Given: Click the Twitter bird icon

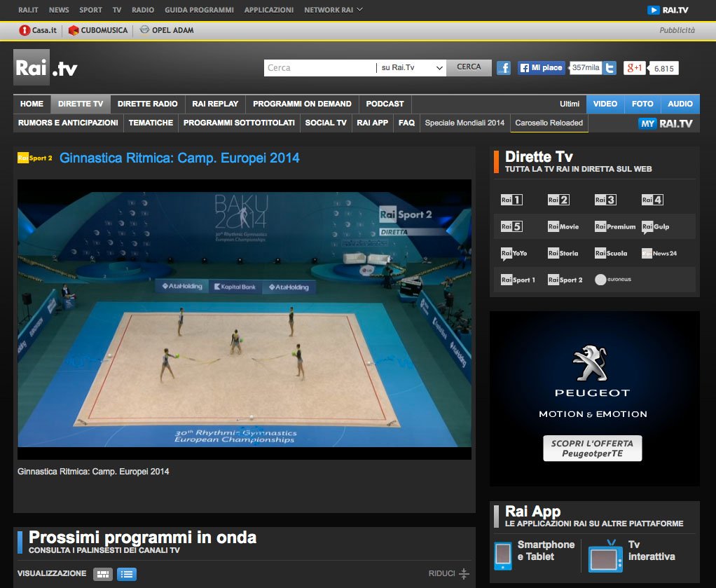Looking at the screenshot, I should [x=609, y=68].
